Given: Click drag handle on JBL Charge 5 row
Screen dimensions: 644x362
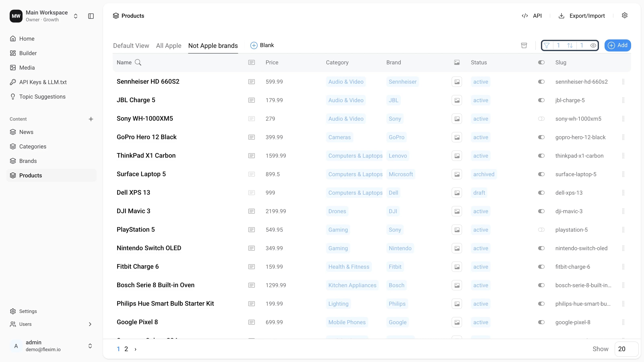Looking at the screenshot, I should [623, 100].
